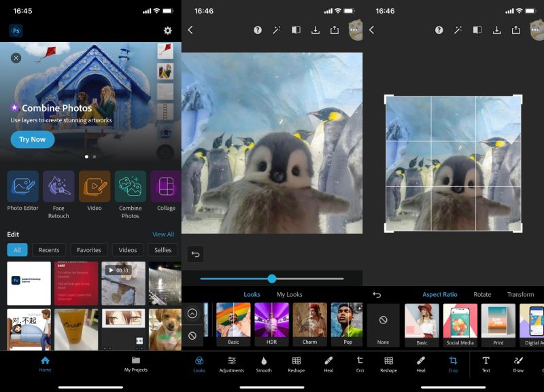The width and height of the screenshot is (544, 392).
Task: Open the Collage tool
Action: pyautogui.click(x=166, y=191)
